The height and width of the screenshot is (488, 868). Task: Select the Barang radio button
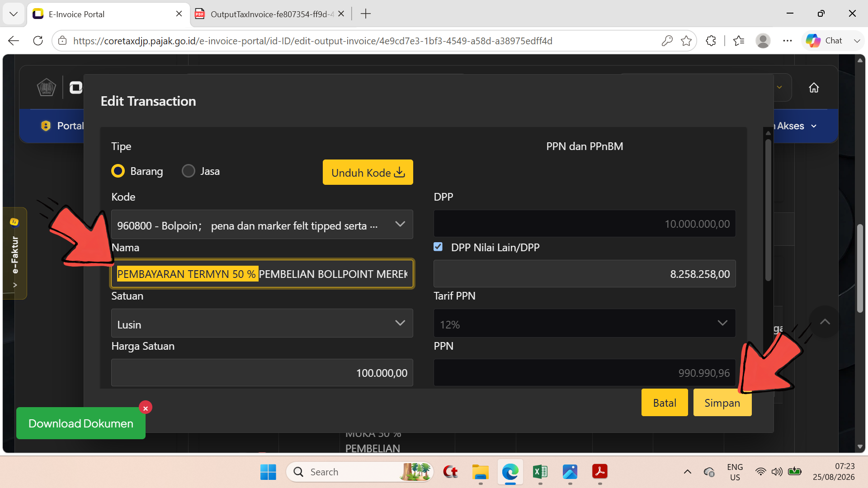coord(118,171)
